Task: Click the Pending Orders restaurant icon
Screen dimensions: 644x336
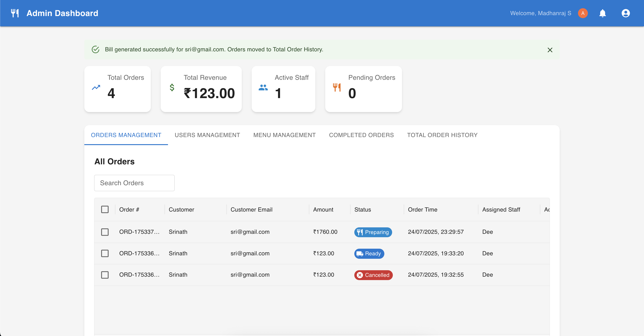Action: (x=337, y=87)
